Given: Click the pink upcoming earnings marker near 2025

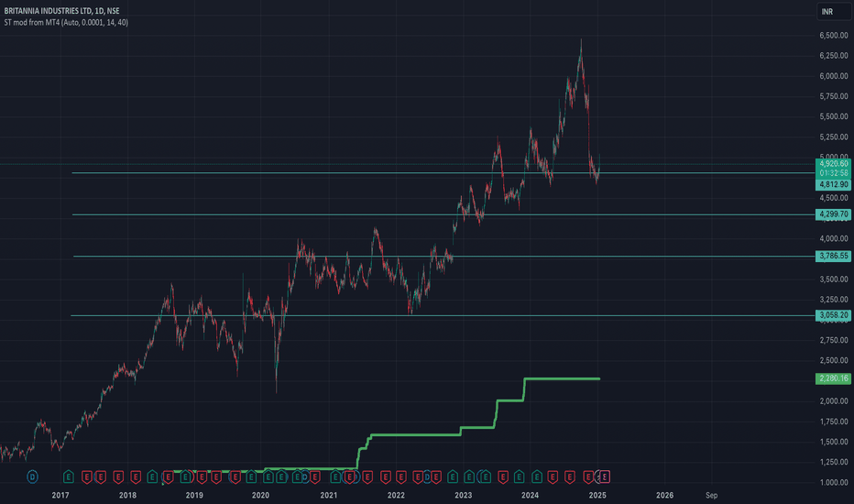Looking at the screenshot, I should [x=605, y=477].
